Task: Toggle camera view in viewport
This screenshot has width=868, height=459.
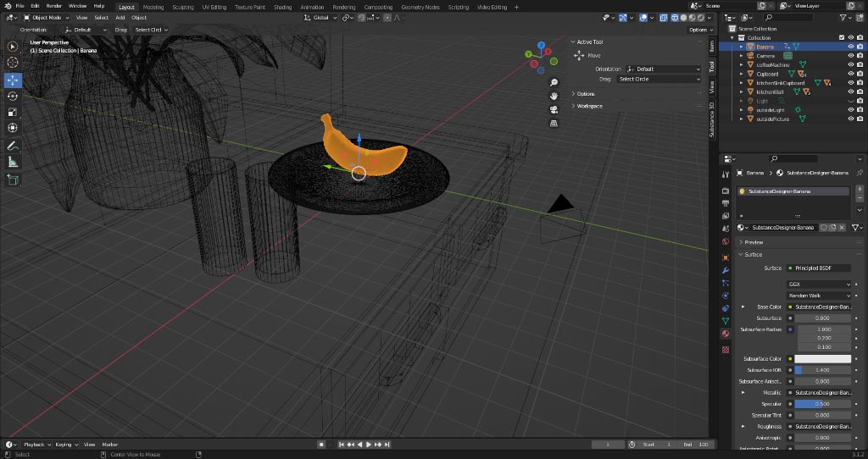Action: (x=554, y=109)
